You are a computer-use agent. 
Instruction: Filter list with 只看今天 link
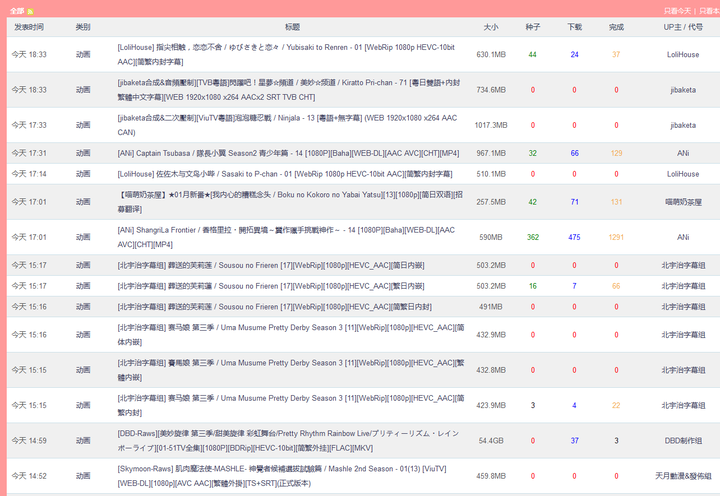coord(678,11)
